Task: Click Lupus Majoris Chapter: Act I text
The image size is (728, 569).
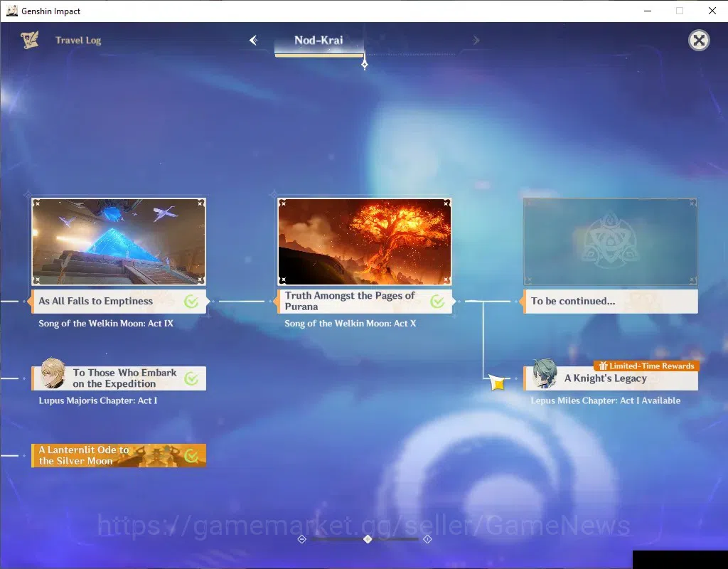Action: click(98, 401)
